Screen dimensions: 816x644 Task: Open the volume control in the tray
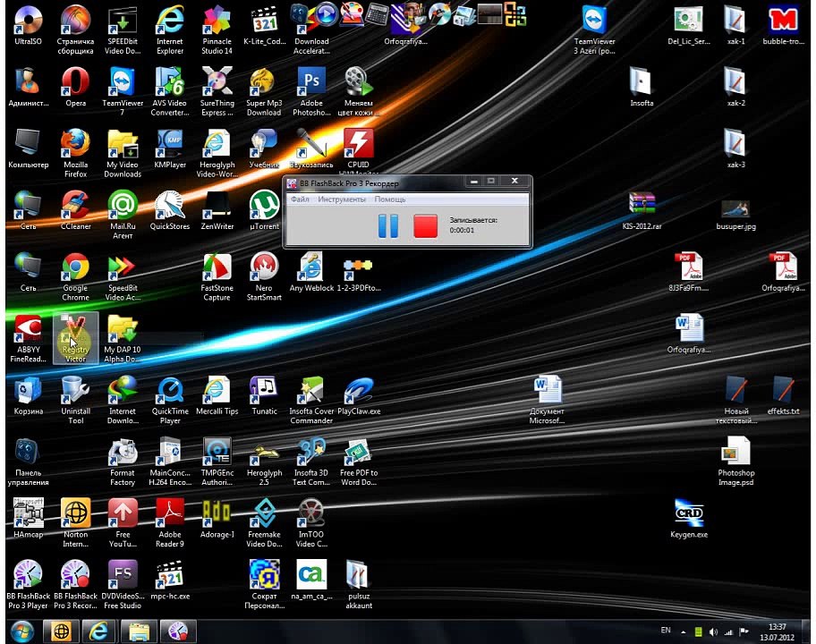pos(713,632)
